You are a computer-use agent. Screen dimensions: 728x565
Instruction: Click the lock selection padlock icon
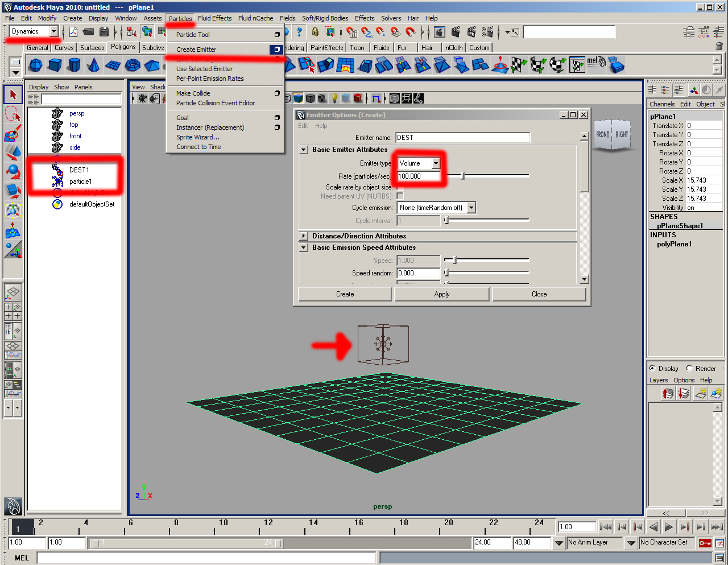pyautogui.click(x=315, y=32)
